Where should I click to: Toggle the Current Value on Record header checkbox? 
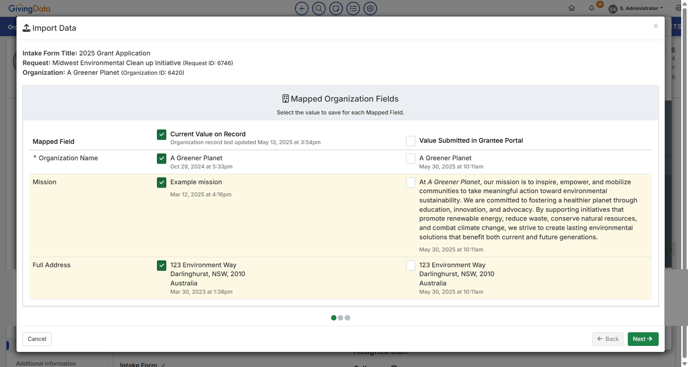click(x=161, y=134)
